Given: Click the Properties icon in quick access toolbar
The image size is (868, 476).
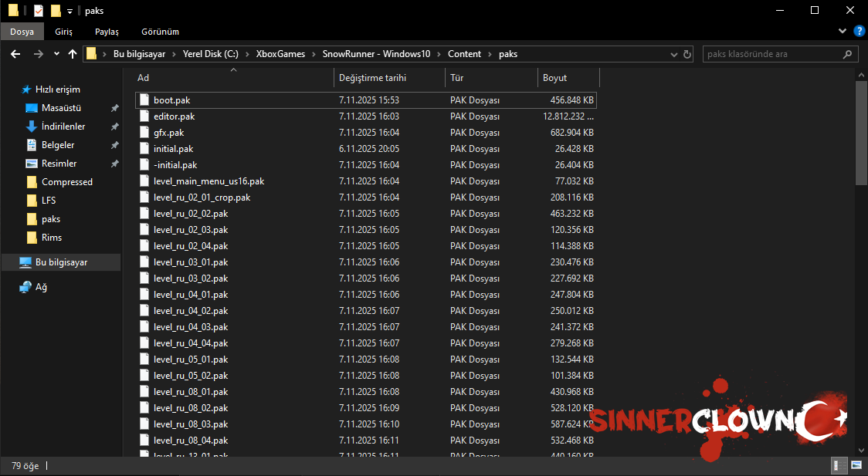Looking at the screenshot, I should tap(39, 11).
